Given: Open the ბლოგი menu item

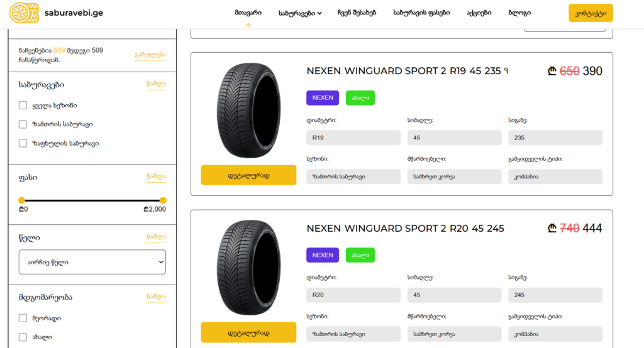Looking at the screenshot, I should (x=519, y=13).
